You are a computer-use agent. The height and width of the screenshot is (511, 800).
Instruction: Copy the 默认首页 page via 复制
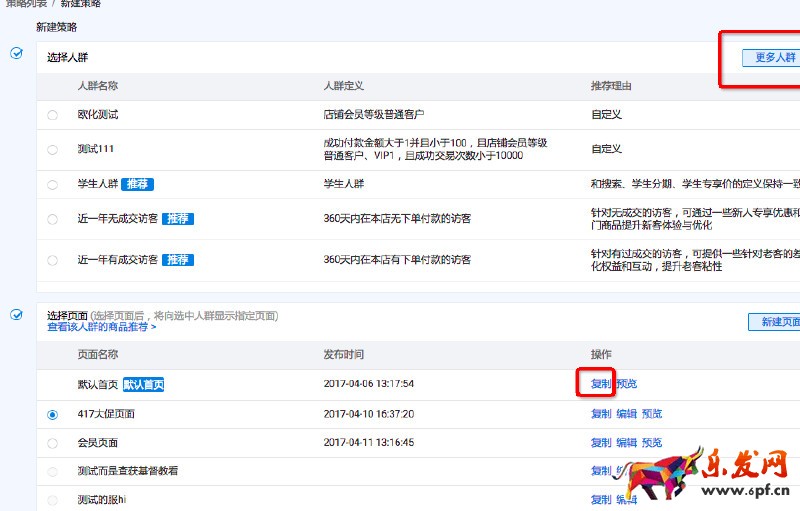(600, 384)
